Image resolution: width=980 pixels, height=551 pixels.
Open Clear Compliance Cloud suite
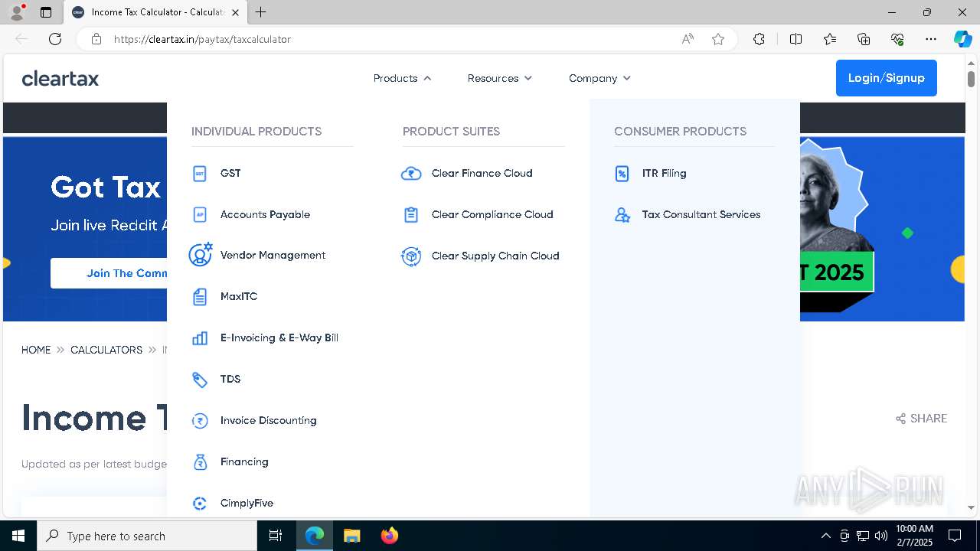tap(492, 215)
